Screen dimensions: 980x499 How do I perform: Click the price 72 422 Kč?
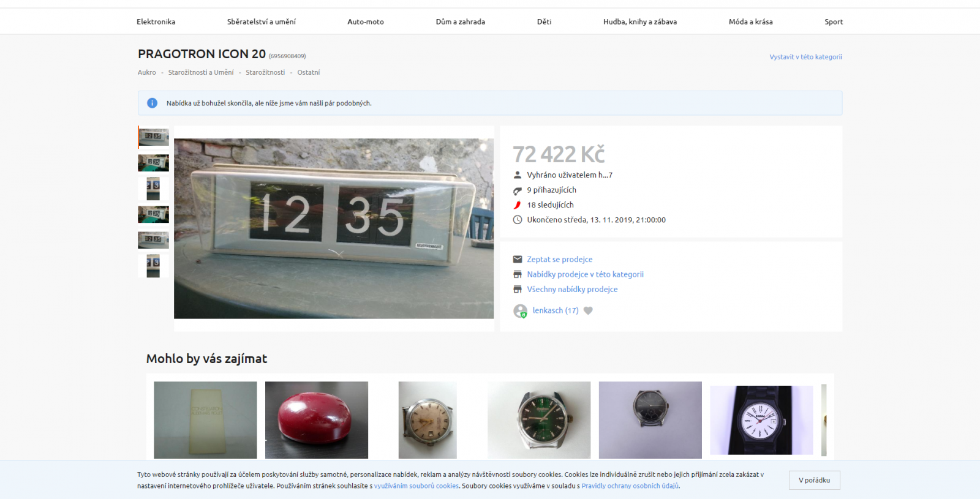559,154
